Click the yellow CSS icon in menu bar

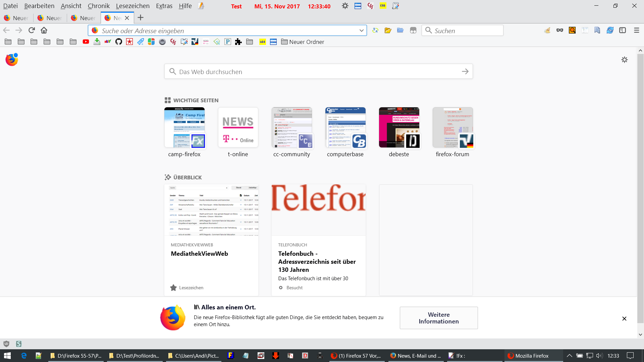click(x=383, y=6)
